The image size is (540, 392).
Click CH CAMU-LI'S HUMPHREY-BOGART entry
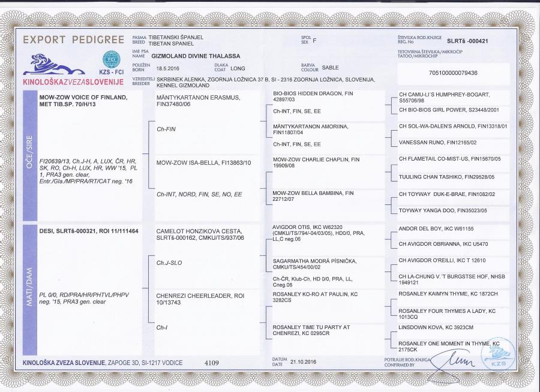point(444,97)
